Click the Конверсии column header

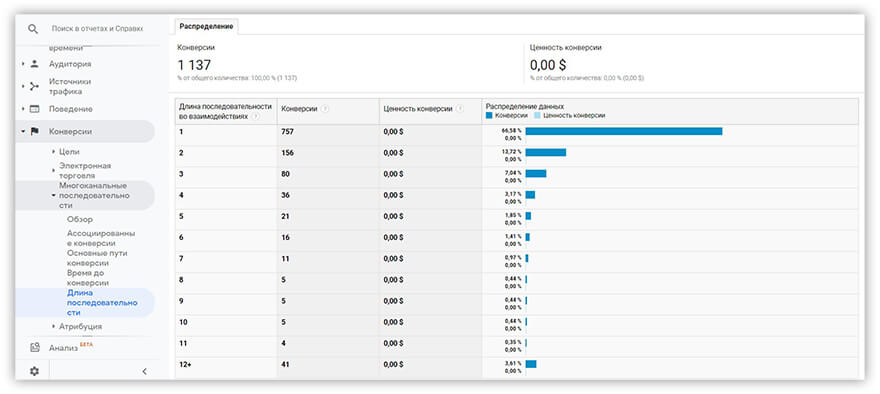coord(299,109)
